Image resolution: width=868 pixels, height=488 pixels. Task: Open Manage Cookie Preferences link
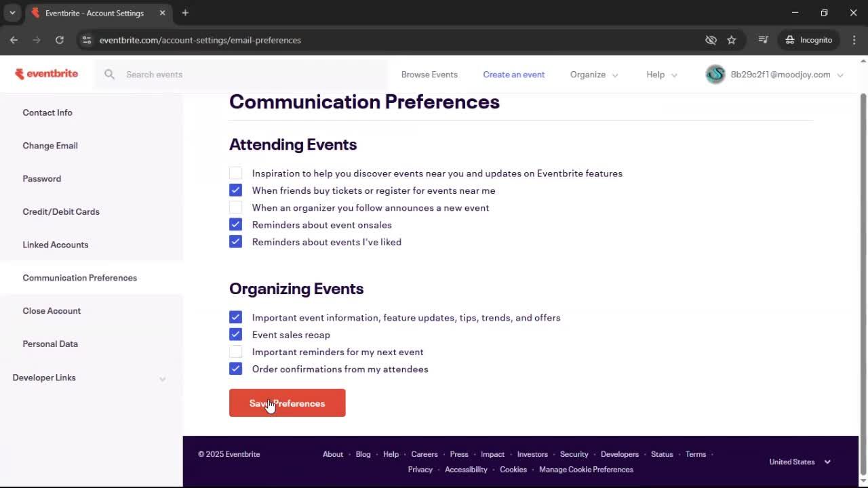click(587, 469)
